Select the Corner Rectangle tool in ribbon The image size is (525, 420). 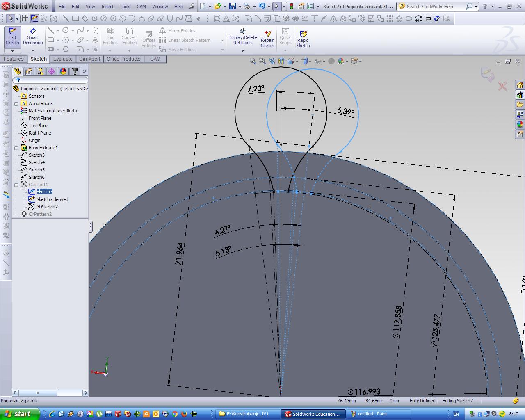tap(51, 40)
